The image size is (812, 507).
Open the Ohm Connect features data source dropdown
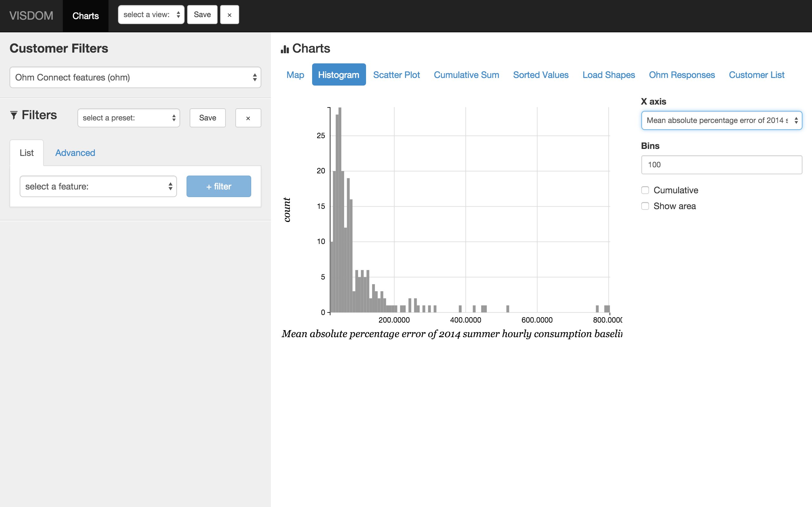(135, 77)
